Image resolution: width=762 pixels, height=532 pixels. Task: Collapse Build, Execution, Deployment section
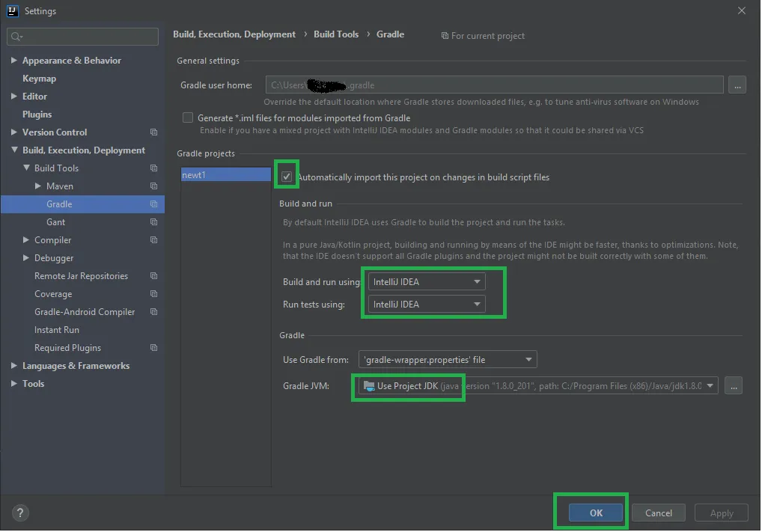pos(14,150)
